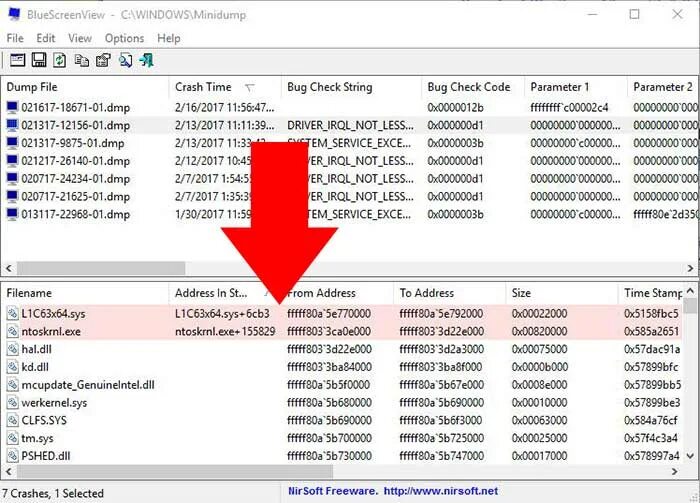Click driver icon beside hal.dll

pyautogui.click(x=12, y=349)
